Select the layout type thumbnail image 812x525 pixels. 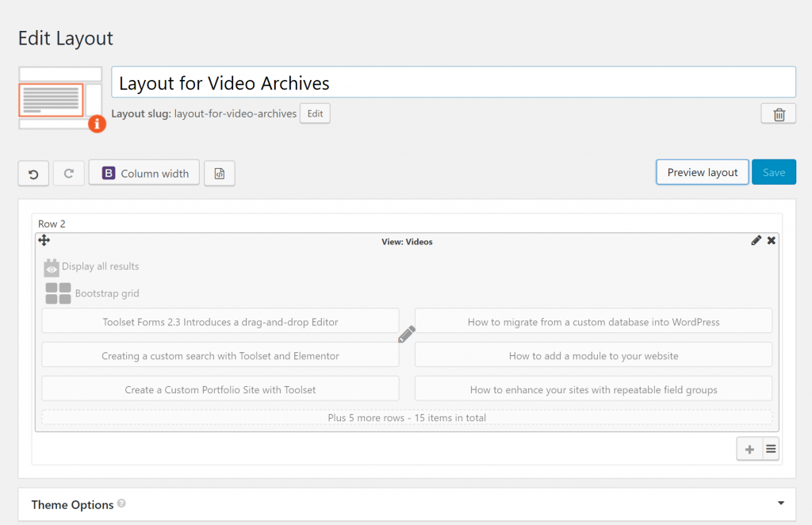[60, 98]
